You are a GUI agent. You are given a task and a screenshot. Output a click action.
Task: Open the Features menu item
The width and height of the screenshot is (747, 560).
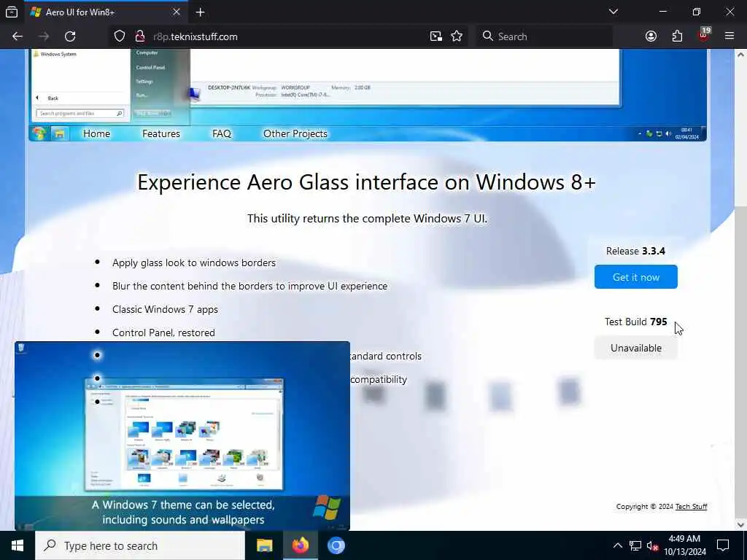[x=161, y=134]
